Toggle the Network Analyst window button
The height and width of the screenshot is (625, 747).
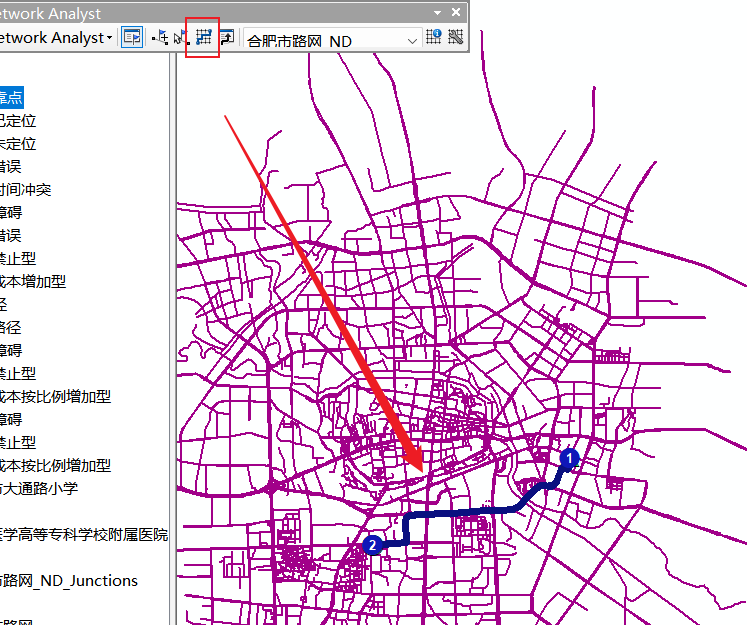tap(132, 37)
